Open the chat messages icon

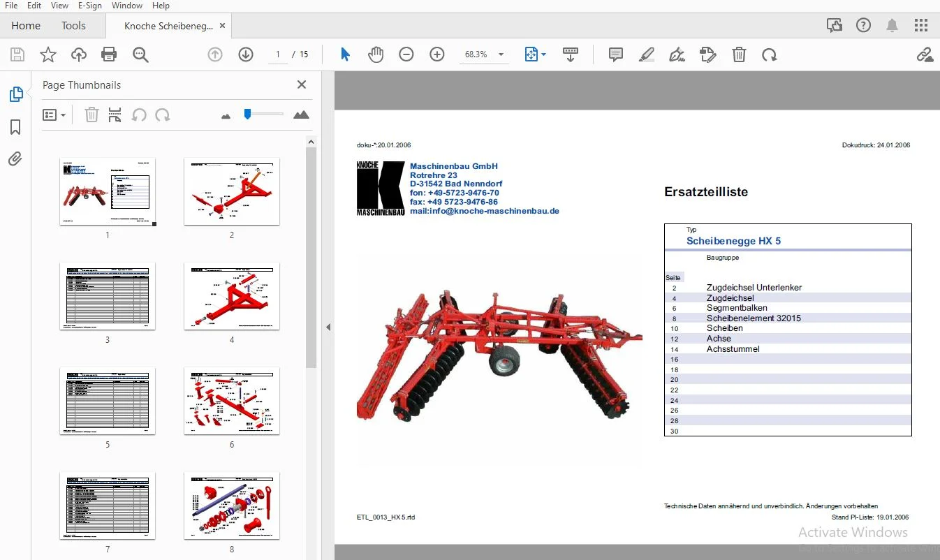click(835, 25)
